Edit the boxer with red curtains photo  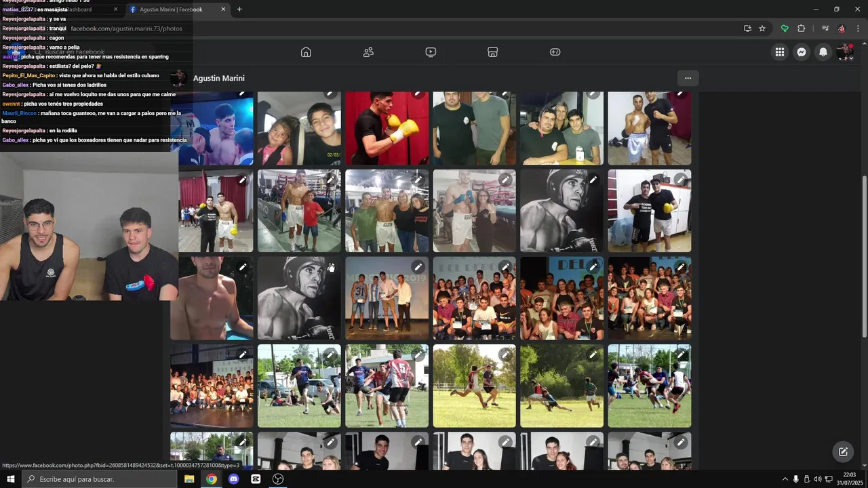pyautogui.click(x=243, y=180)
